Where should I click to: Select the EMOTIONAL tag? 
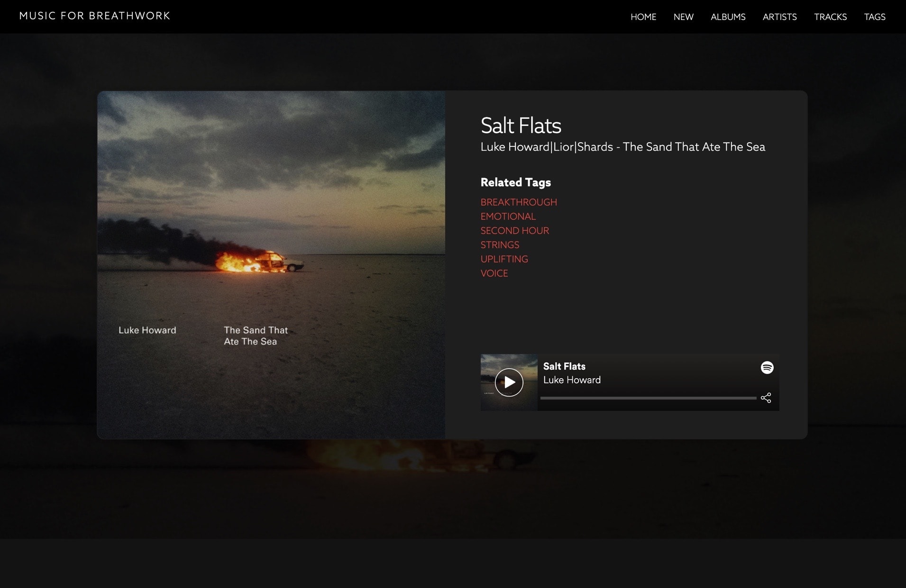coord(508,217)
